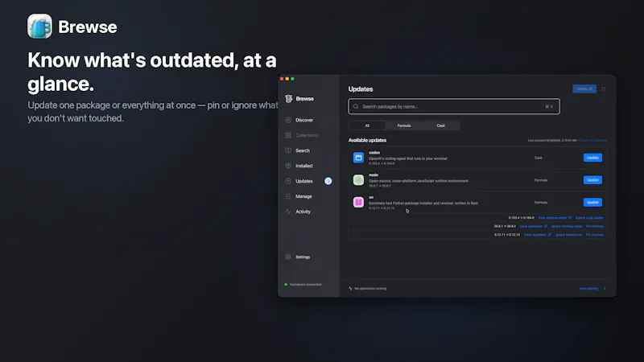
Task: Click the green Homebrew connected status dot
Action: [286, 285]
